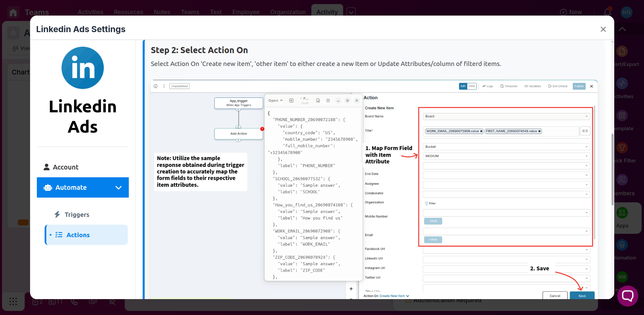Screen dimensions: 644x315
Task: Click the phone call icon in bottom bar
Action: (74, 302)
